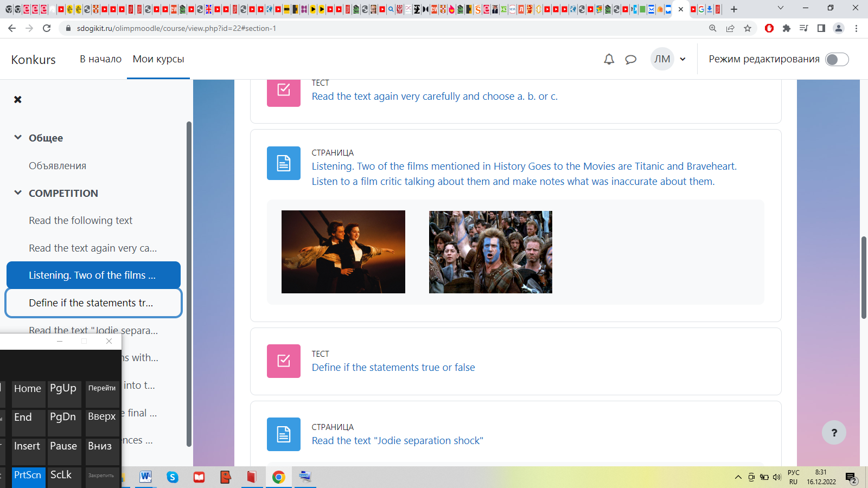Viewport: 868px width, 488px height.
Task: Open Объявления in course index
Action: click(58, 166)
